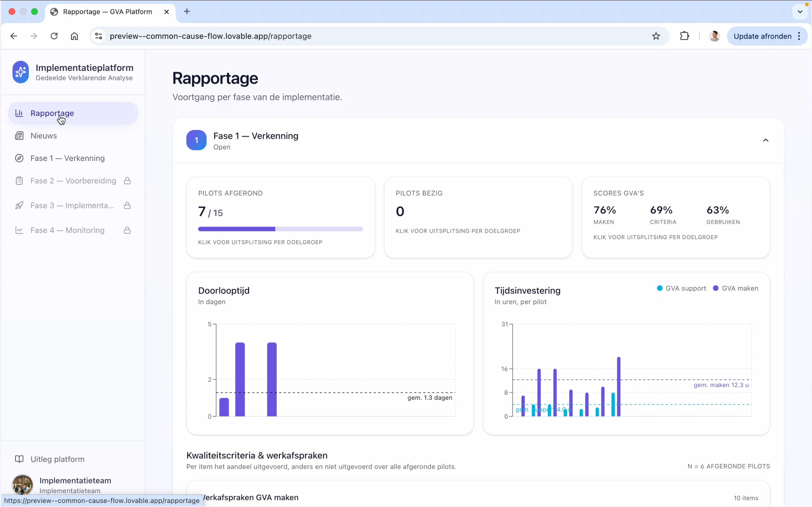Viewport: 812px width, 507px height.
Task: Open the tab search dropdown arrow
Action: (800, 12)
